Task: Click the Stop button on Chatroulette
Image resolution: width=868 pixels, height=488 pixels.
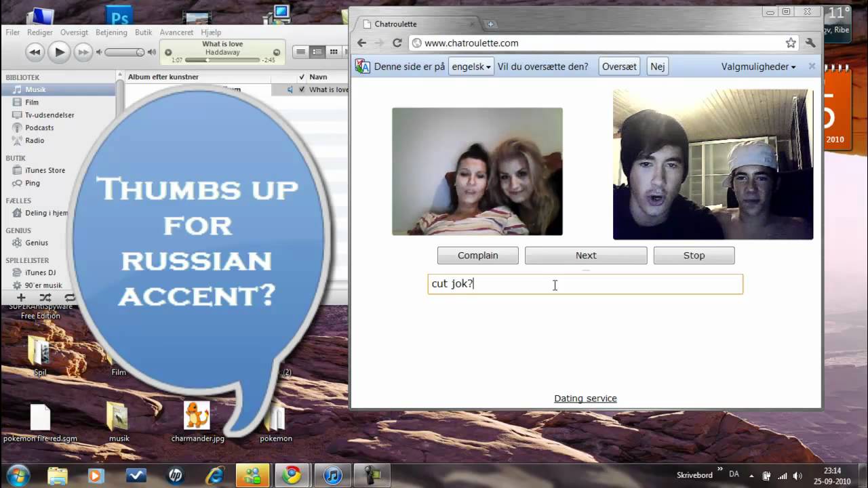Action: tap(694, 256)
